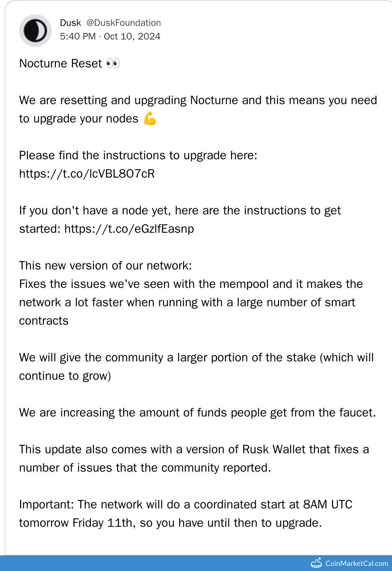
Task: Open the upgrade instructions t.co/lcVBL8O7cR link
Action: [x=87, y=174]
